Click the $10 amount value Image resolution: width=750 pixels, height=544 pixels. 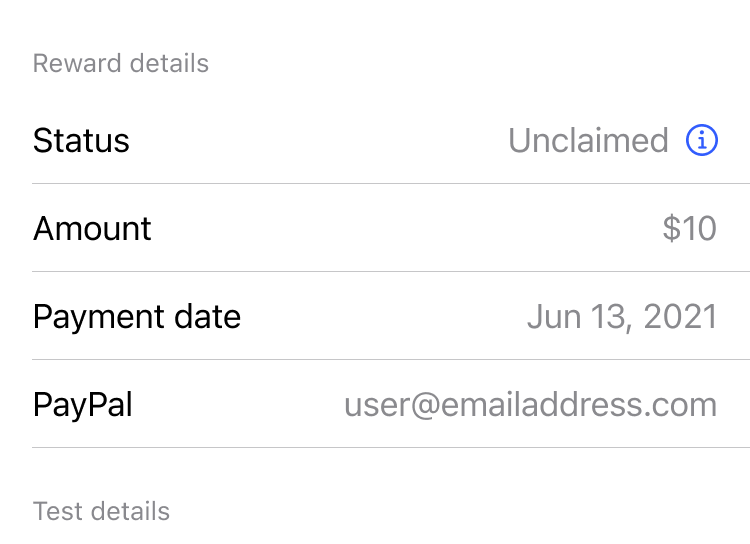pyautogui.click(x=690, y=229)
